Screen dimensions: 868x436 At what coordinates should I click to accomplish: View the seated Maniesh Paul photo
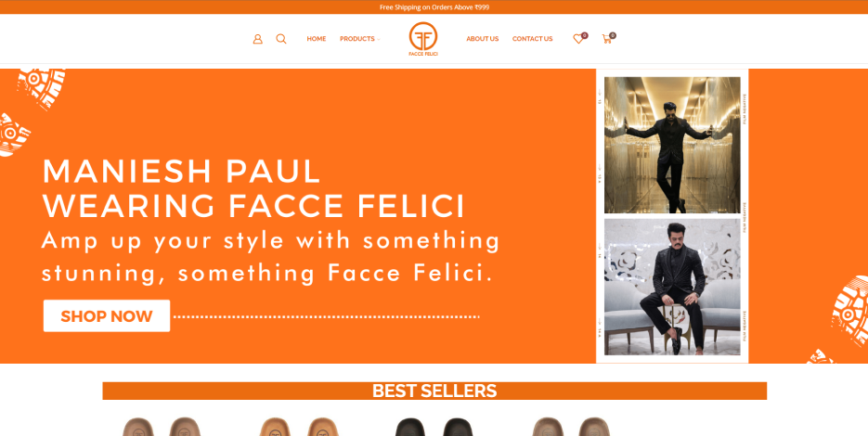672,287
